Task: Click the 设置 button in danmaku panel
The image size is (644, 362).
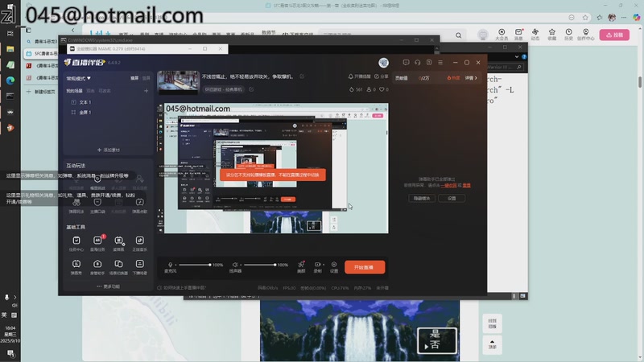Action: tap(452, 198)
